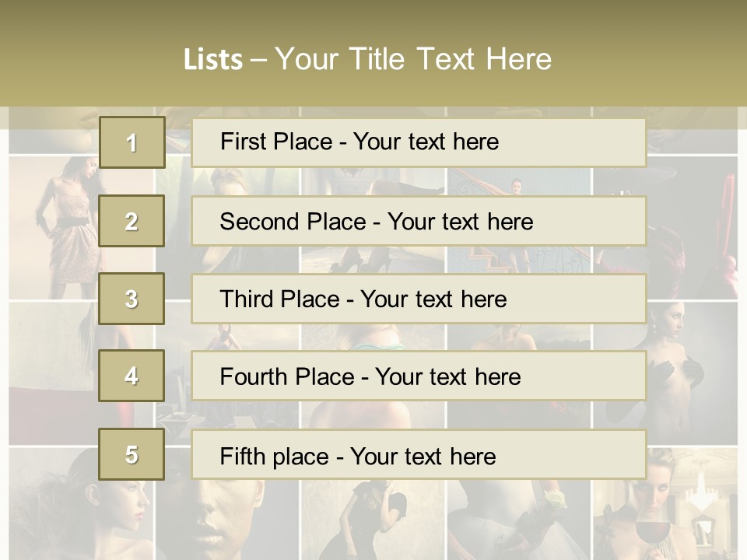Pick the number 4 box
The height and width of the screenshot is (560, 747).
tap(132, 376)
